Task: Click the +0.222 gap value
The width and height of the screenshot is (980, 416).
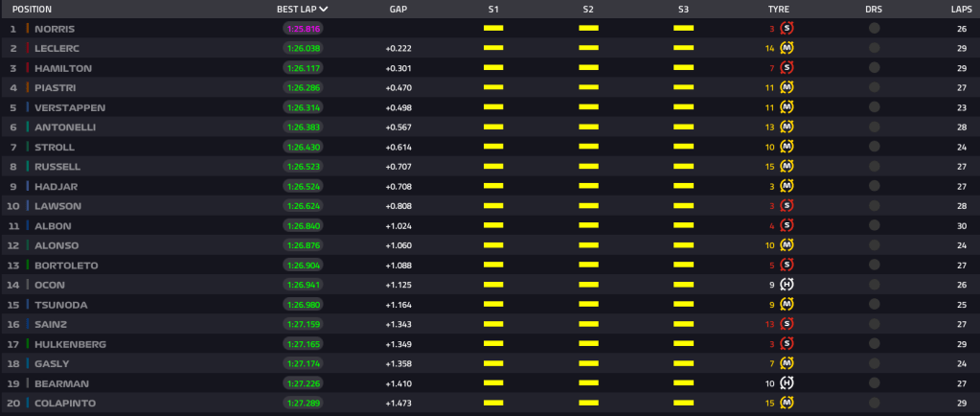Action: (399, 48)
